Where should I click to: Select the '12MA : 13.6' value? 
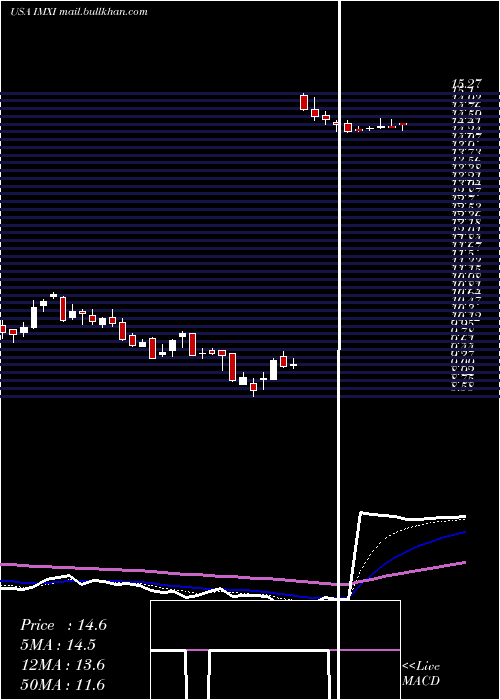[63, 665]
